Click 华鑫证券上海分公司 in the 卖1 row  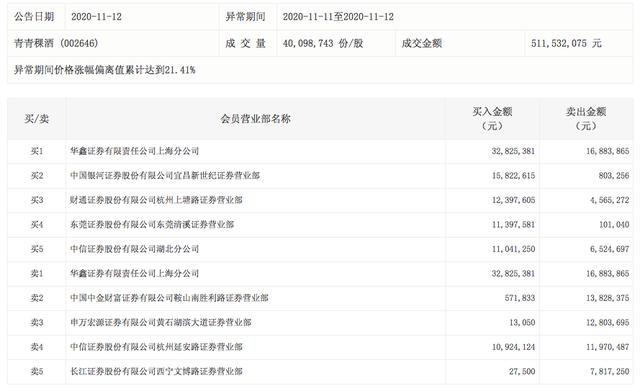pyautogui.click(x=134, y=273)
